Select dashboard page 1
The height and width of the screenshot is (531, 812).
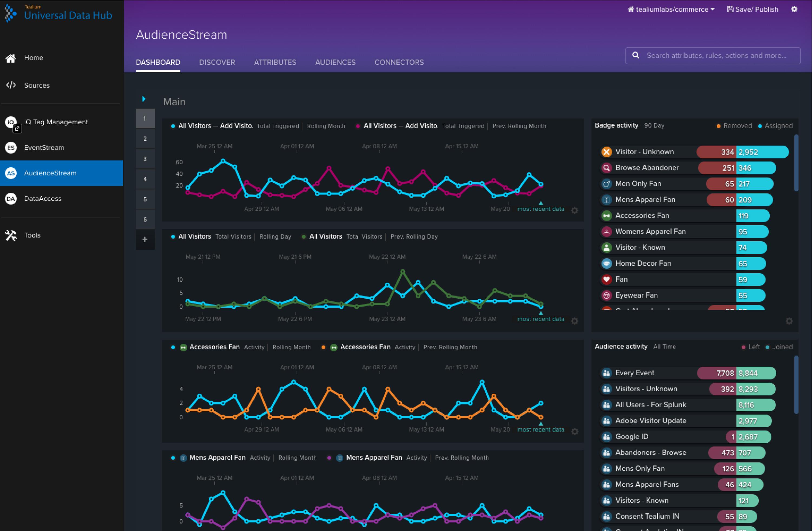pyautogui.click(x=145, y=119)
